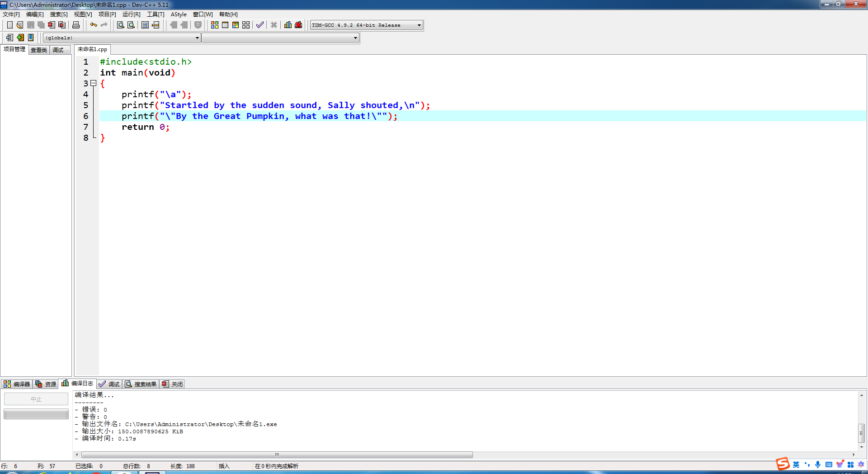Screen dimensions: 868x474
Task: Open the 窗口[W] menu
Action: coord(203,14)
